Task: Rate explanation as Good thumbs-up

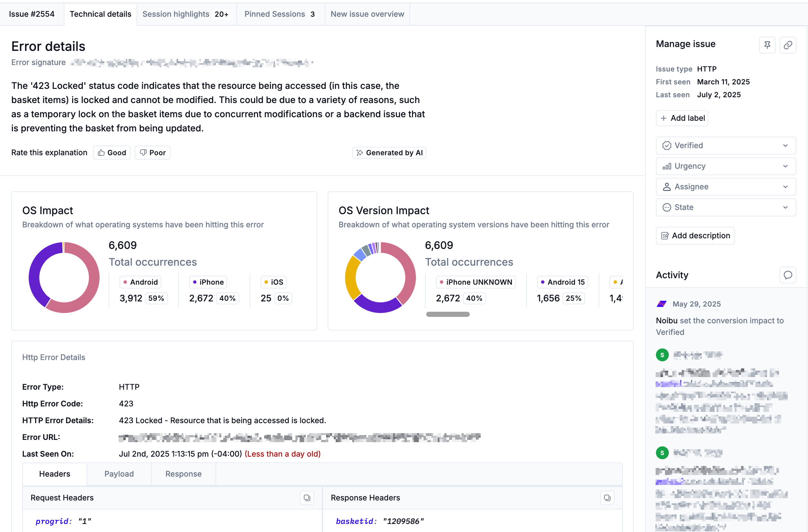Action: [112, 153]
